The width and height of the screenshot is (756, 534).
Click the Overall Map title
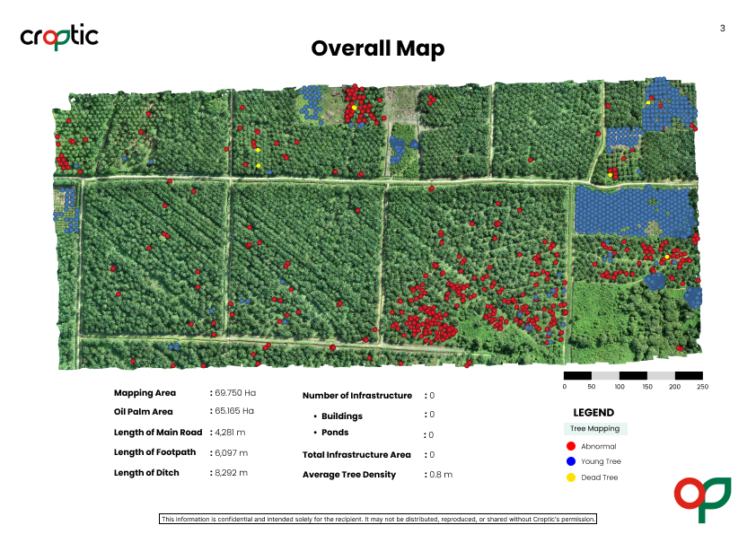pyautogui.click(x=377, y=48)
